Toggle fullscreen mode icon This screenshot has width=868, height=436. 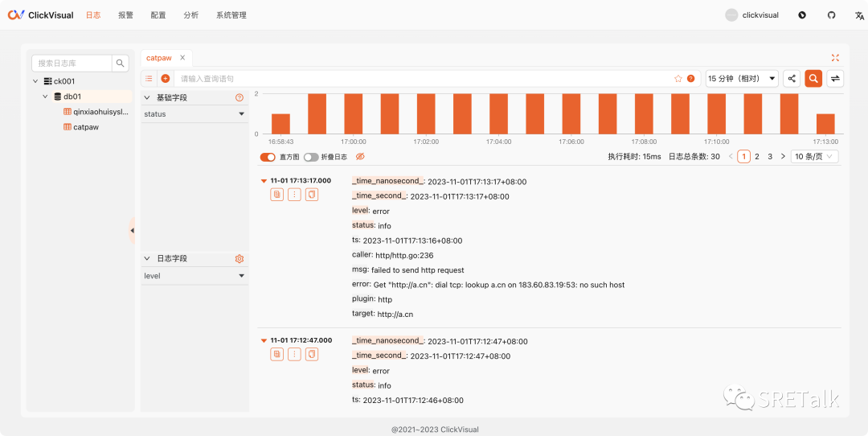835,58
